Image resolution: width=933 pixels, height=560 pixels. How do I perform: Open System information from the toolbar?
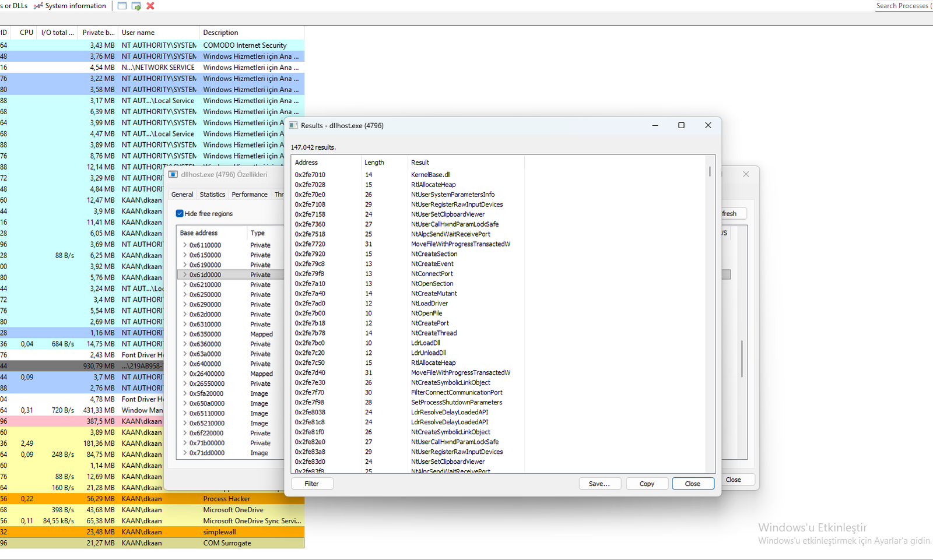click(70, 6)
